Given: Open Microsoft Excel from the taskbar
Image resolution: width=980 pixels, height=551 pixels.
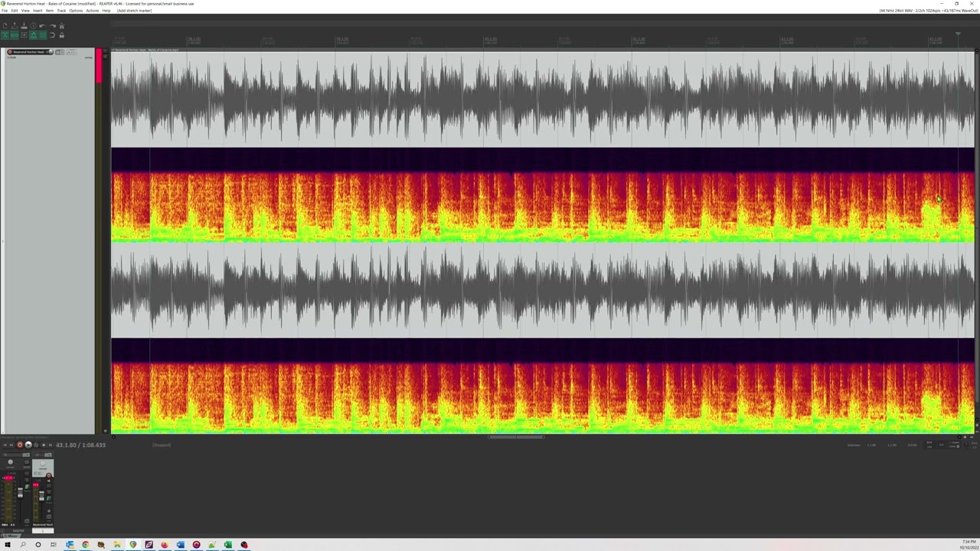Looking at the screenshot, I should point(228,545).
